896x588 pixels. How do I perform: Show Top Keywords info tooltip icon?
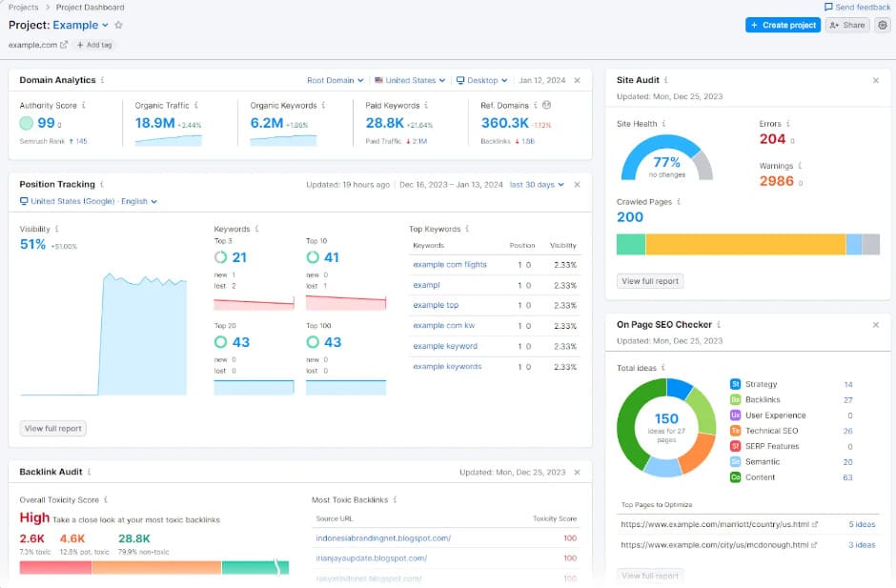click(x=467, y=229)
